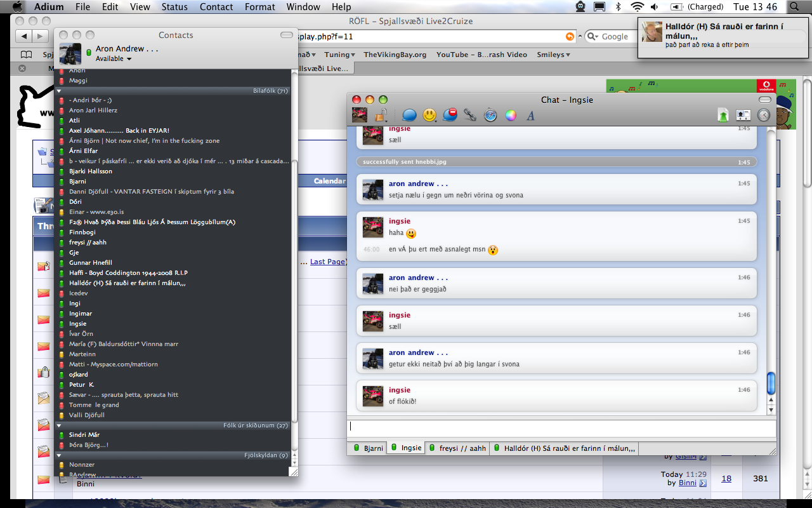Collapse the Fólk úr skíðunum group
The height and width of the screenshot is (508, 812).
[x=59, y=425]
